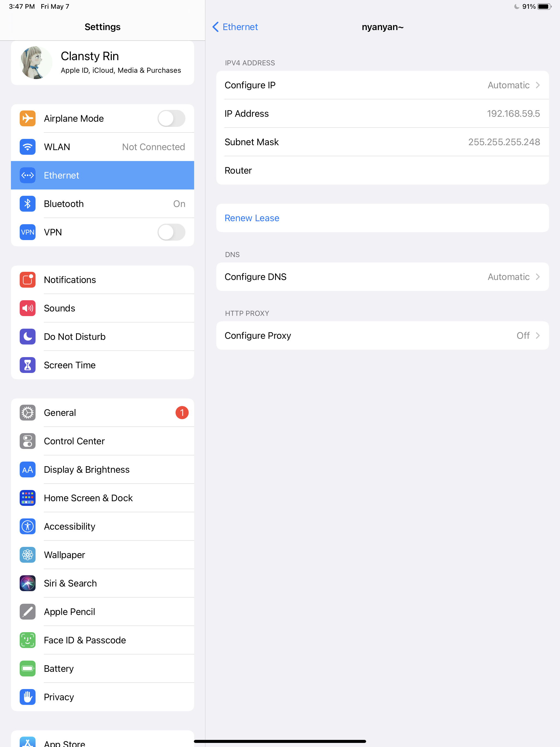
Task: Toggle Do Not Disturb mode
Action: click(102, 336)
